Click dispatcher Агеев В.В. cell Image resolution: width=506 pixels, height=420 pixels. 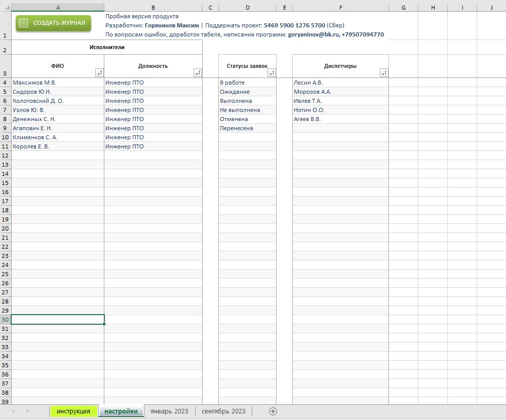pyautogui.click(x=341, y=119)
